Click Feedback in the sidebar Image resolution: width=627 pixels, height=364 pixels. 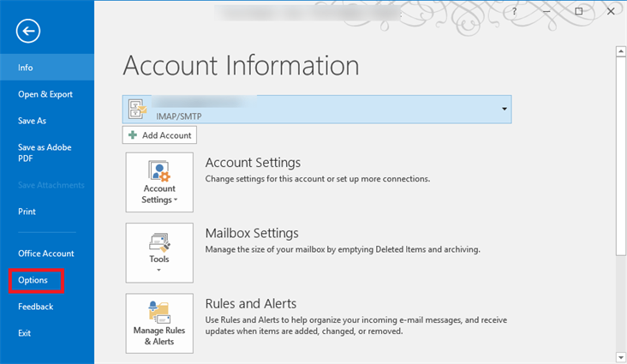click(35, 307)
